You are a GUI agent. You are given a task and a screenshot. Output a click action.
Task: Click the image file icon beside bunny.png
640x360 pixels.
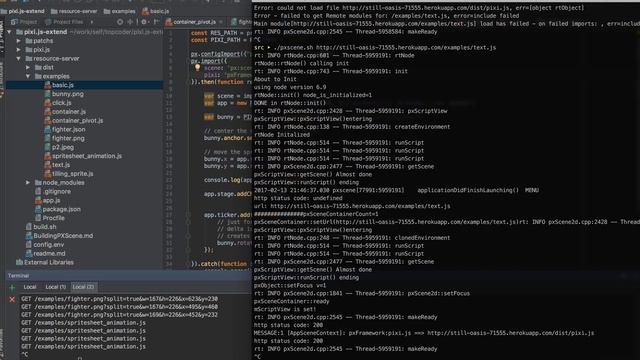click(x=47, y=94)
